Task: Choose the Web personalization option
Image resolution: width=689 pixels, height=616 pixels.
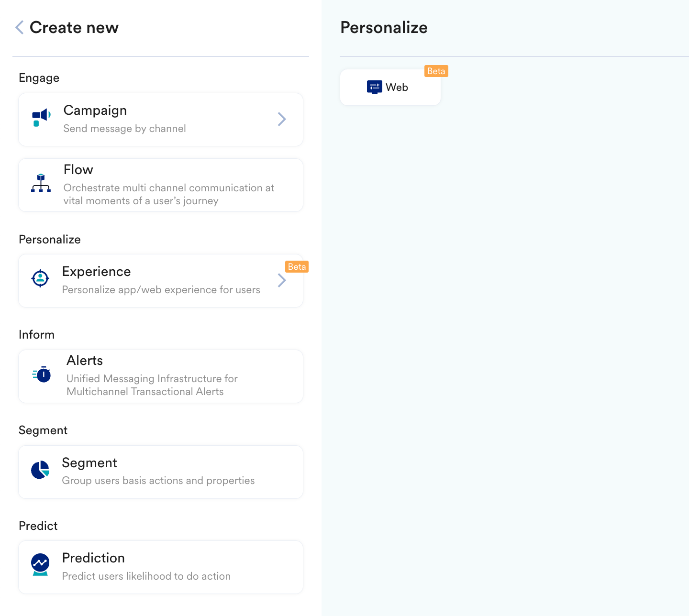Action: coord(390,88)
